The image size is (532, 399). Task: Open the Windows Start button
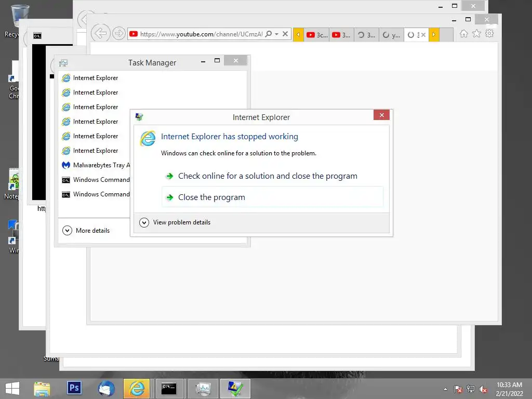12,389
